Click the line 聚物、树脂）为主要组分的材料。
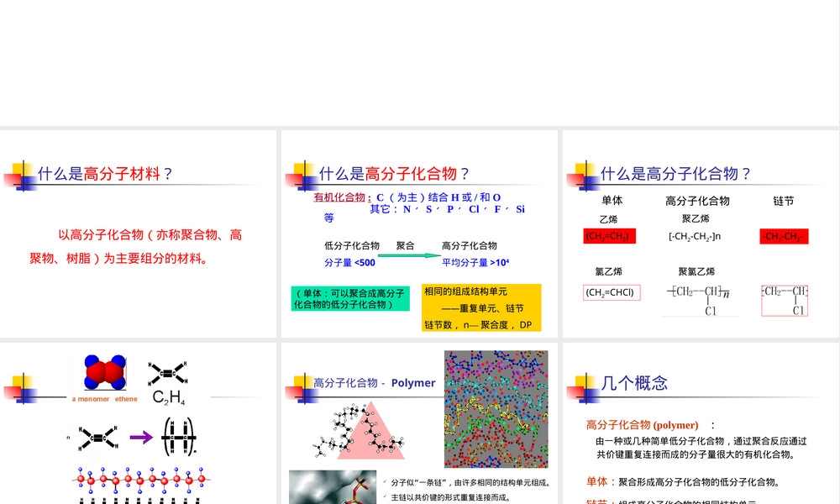840x504 pixels. click(x=119, y=258)
